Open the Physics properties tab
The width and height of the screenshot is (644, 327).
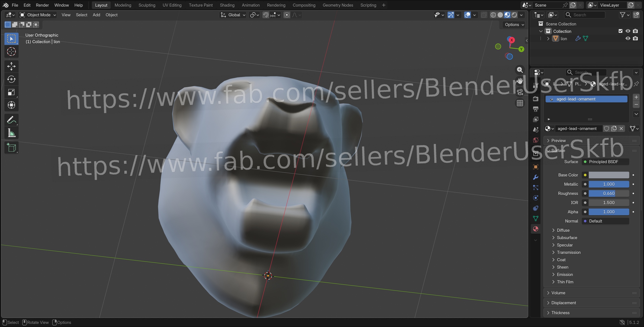click(x=536, y=198)
